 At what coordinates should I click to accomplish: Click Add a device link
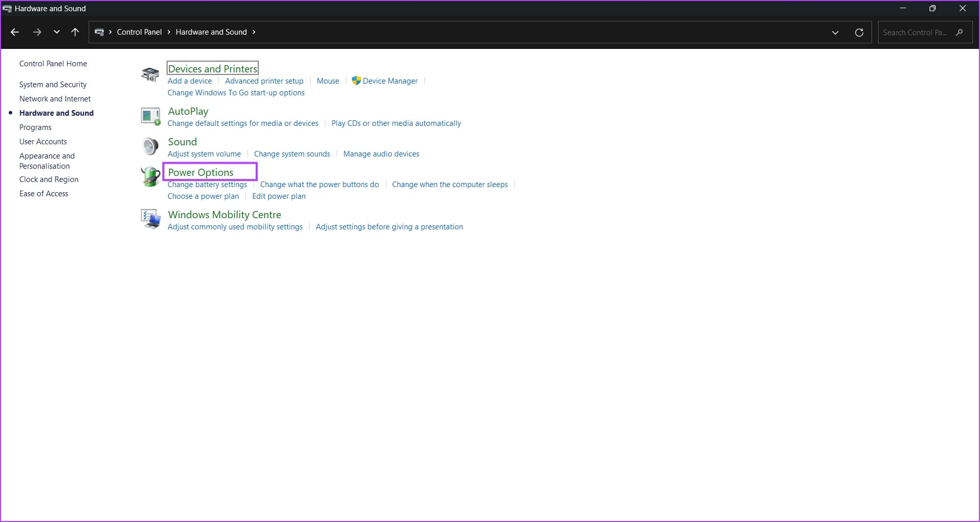click(189, 81)
